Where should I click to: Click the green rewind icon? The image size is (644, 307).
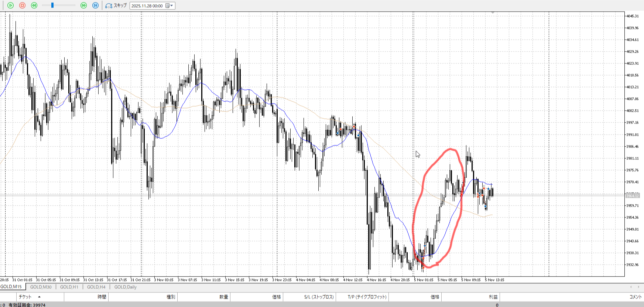tap(34, 6)
